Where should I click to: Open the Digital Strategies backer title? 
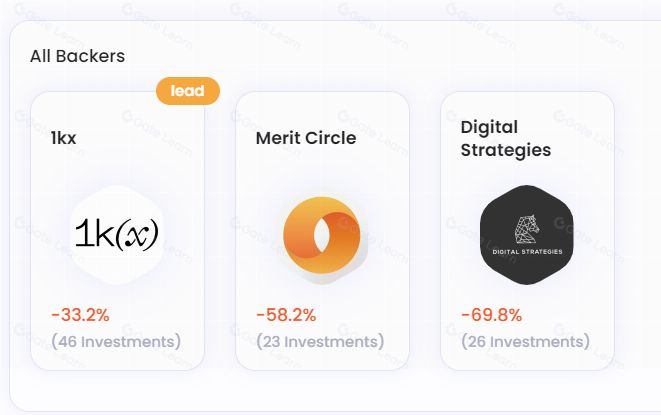505,138
